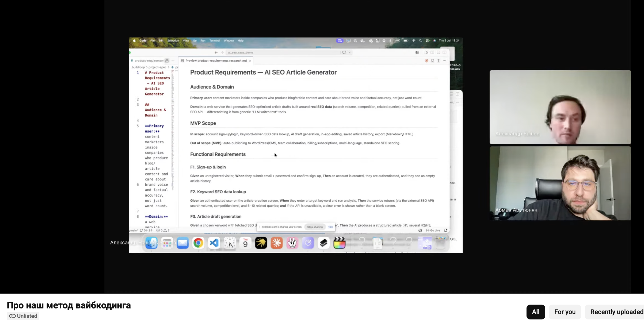
Task: Click the split editor right icon
Action: (438, 61)
